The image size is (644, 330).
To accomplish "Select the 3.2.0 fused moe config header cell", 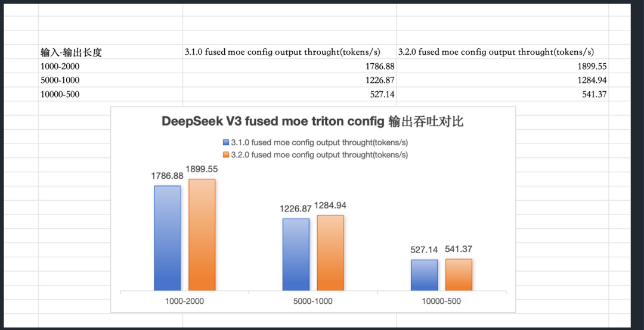I will point(502,52).
